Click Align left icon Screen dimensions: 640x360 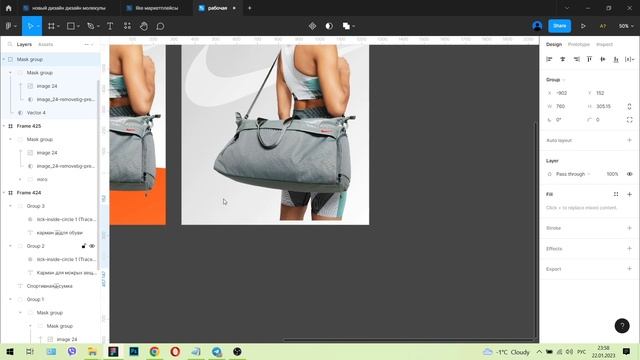(x=549, y=59)
